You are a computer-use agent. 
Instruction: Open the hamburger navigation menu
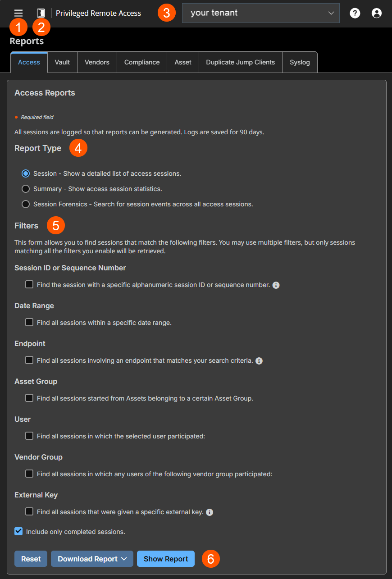(18, 13)
